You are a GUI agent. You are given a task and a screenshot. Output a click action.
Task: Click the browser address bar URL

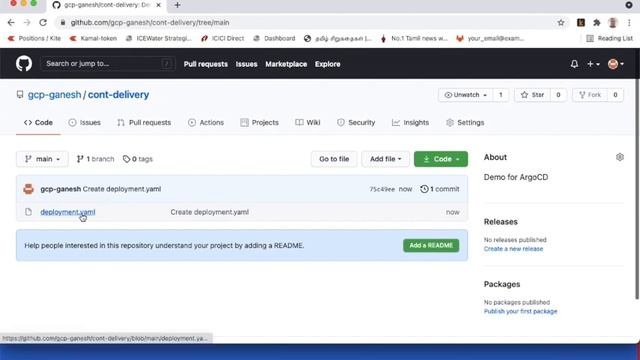pos(150,23)
